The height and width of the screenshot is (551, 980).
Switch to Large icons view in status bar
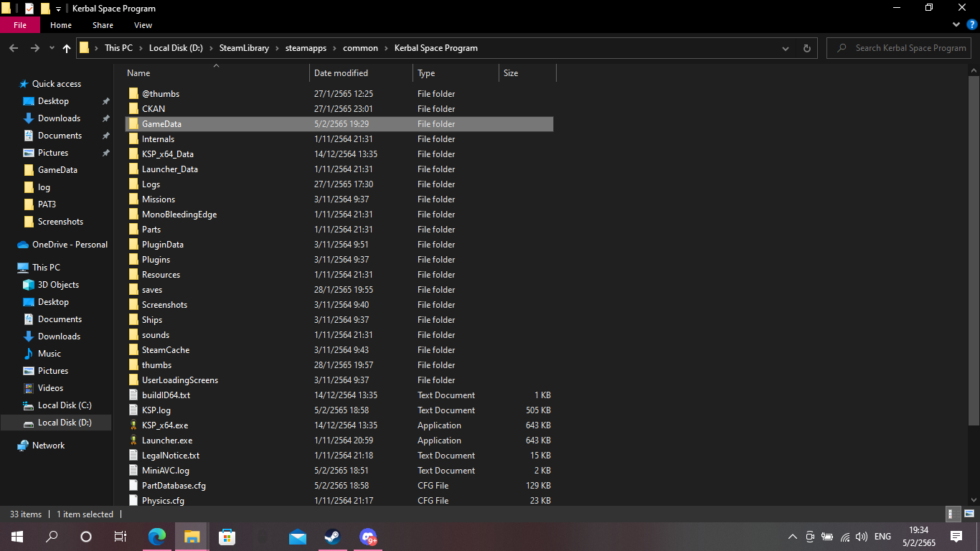coord(969,514)
